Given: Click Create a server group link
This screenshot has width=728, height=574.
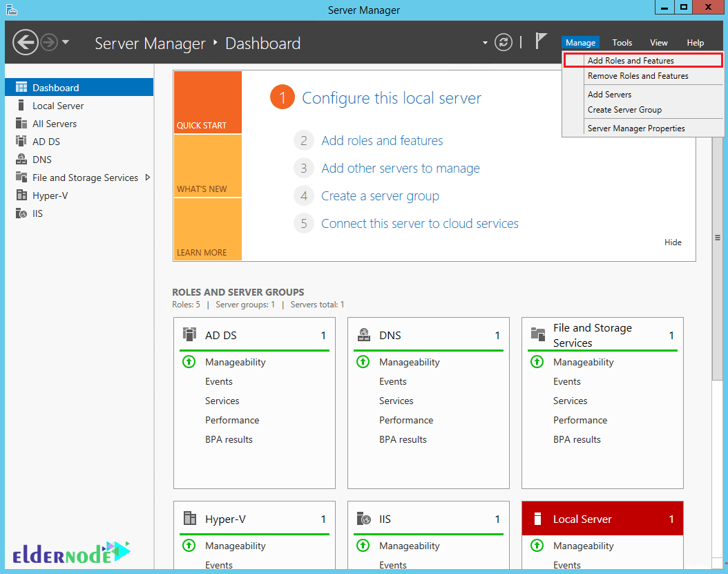Looking at the screenshot, I should pyautogui.click(x=380, y=196).
